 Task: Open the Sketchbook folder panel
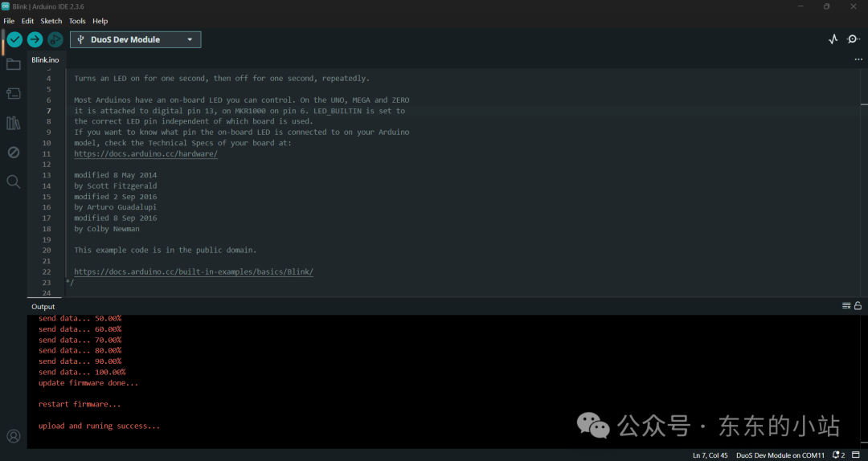(x=14, y=65)
